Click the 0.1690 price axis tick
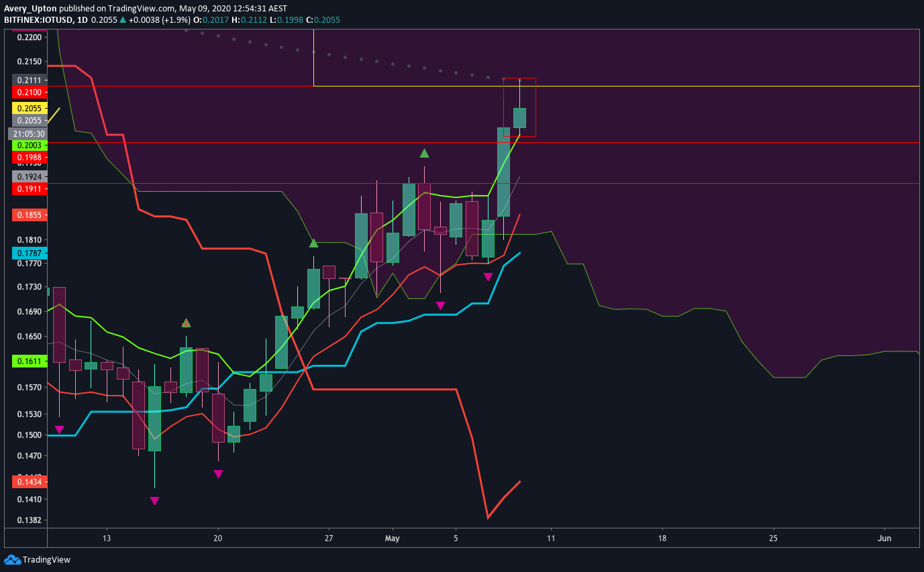The width and height of the screenshot is (924, 572). 30,312
